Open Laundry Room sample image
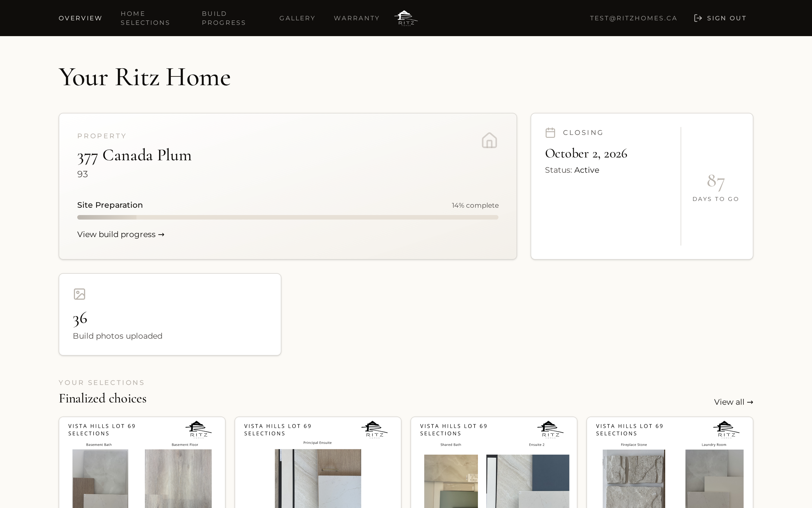Screen dimensions: 812x508 click(x=714, y=479)
